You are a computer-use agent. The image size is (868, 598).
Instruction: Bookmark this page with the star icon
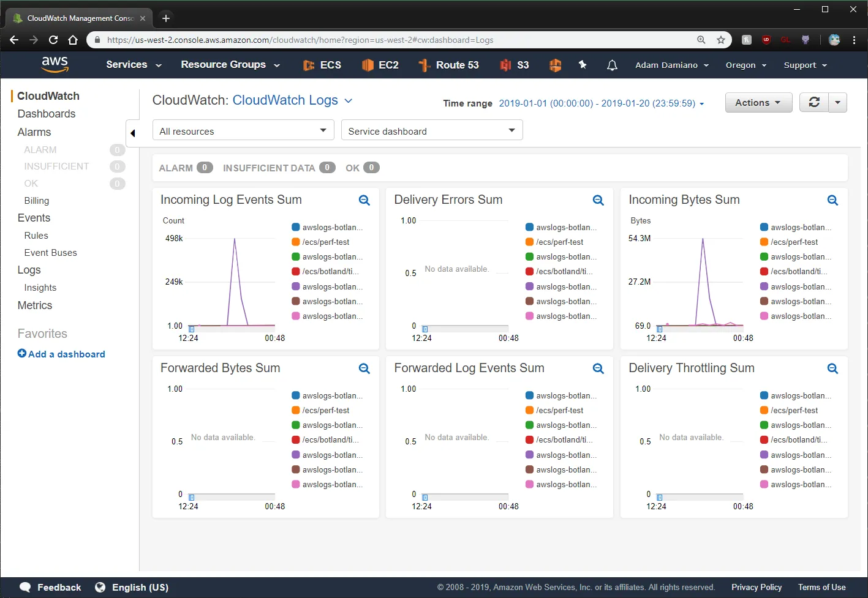point(721,40)
